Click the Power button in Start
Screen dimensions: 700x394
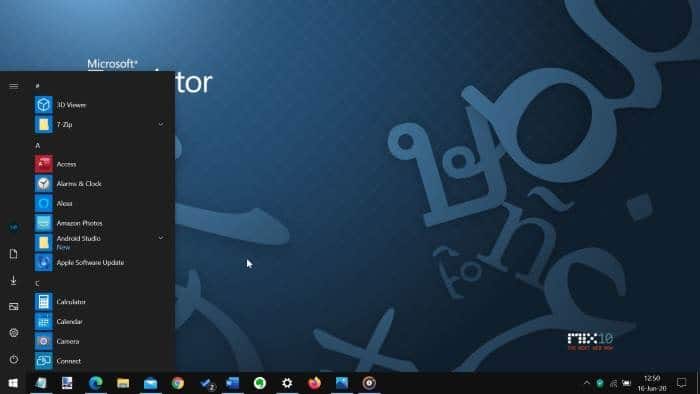(x=14, y=359)
